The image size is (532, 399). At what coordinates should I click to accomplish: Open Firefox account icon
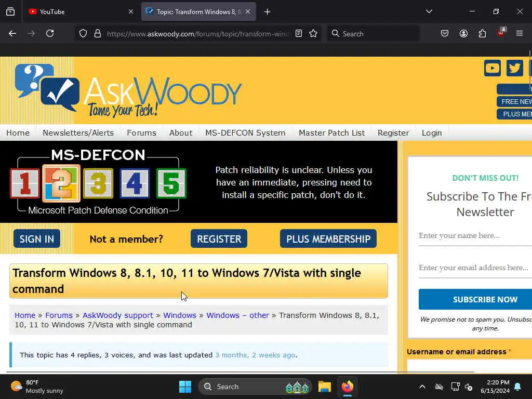463,33
